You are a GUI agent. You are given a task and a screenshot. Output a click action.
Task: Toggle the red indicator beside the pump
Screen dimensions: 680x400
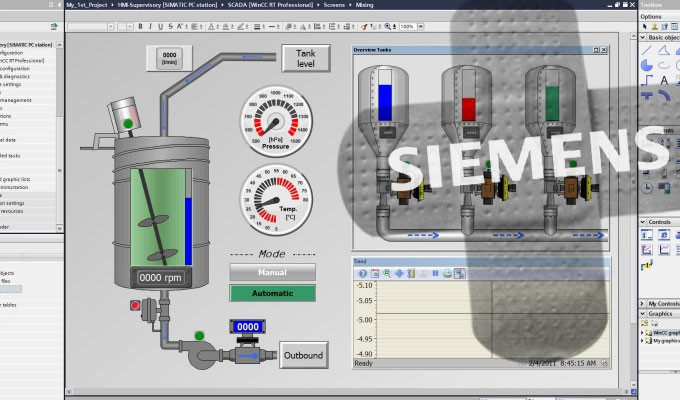pos(135,305)
